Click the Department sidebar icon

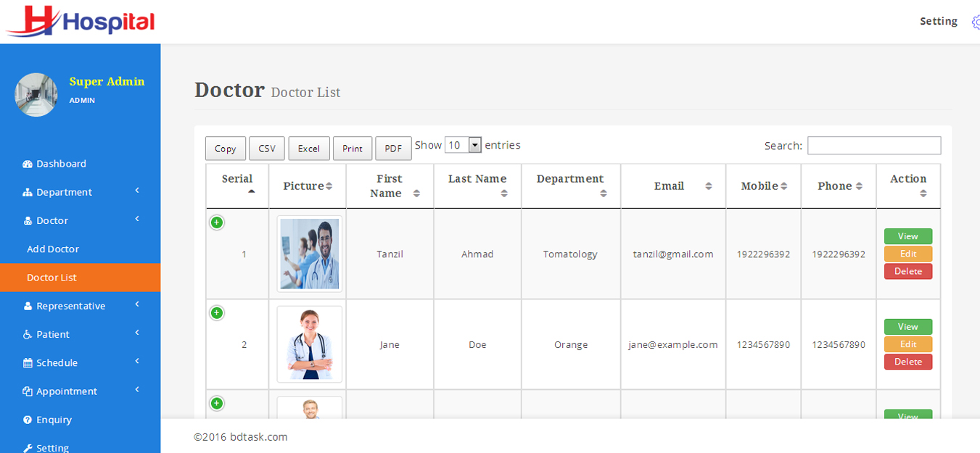[x=27, y=191]
